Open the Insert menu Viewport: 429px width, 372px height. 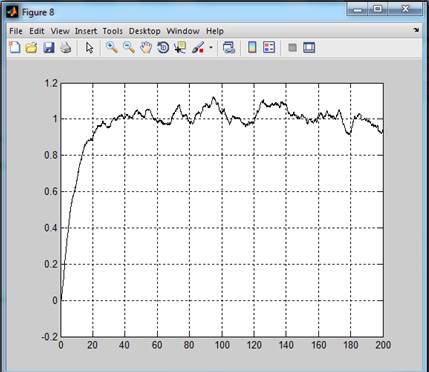[86, 31]
